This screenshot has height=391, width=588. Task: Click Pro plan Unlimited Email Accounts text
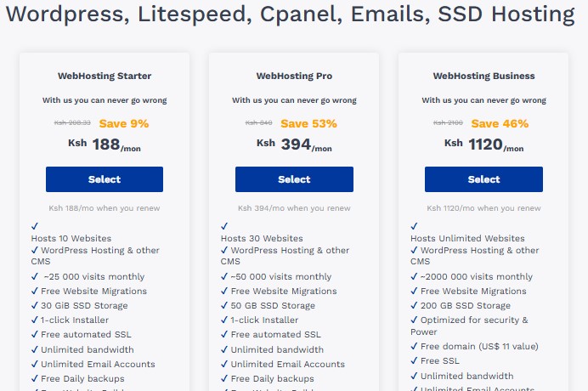[x=287, y=364]
